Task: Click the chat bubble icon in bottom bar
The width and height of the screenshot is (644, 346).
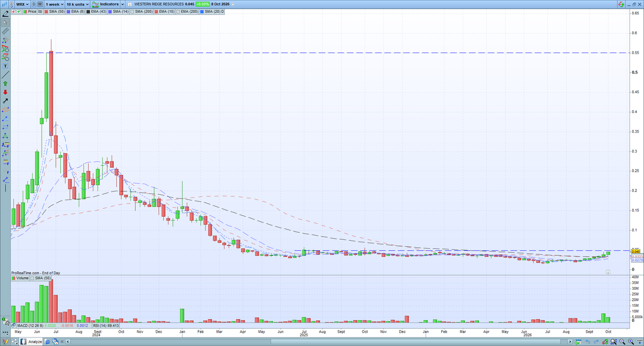Action: coord(47,341)
